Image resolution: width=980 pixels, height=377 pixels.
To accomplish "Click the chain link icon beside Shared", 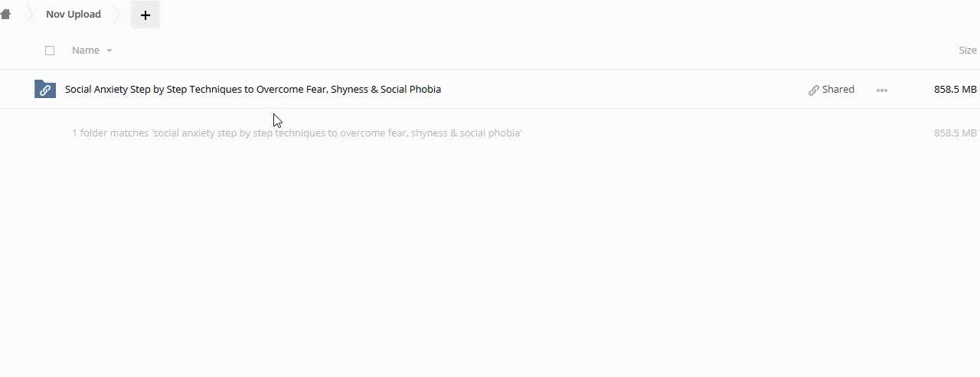I will (813, 90).
